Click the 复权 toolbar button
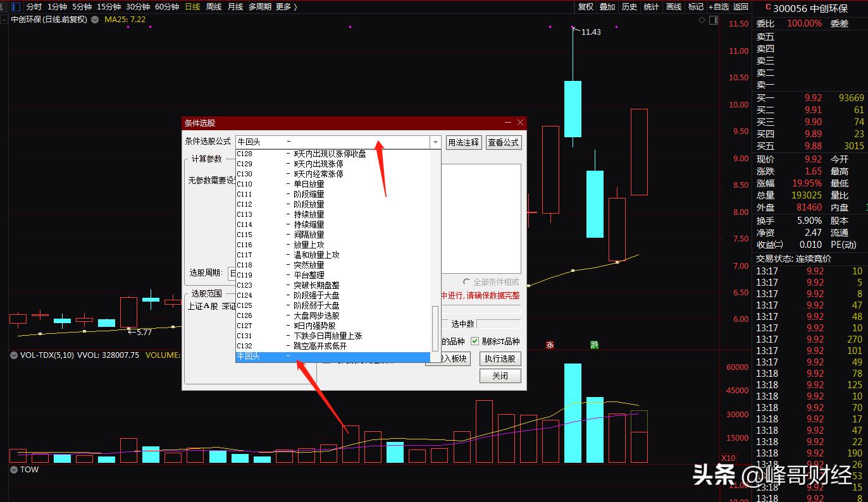This screenshot has height=502, width=868. tap(586, 7)
